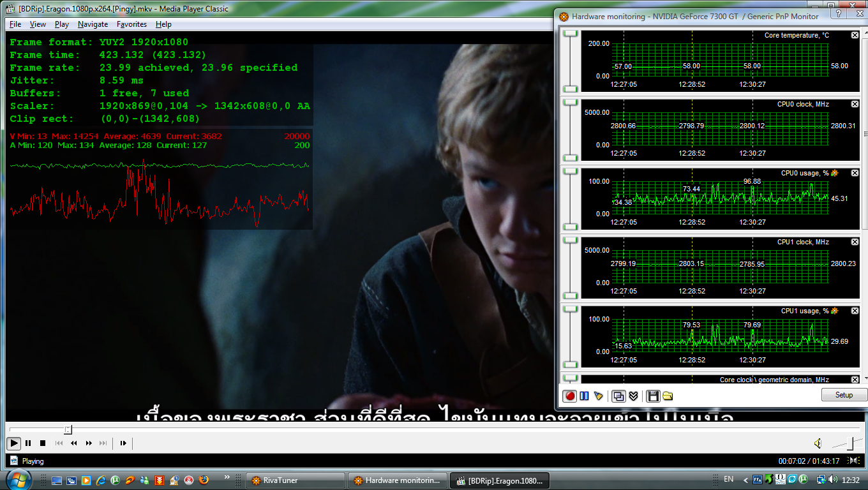Click the Setup button
868x490 pixels.
coord(844,395)
